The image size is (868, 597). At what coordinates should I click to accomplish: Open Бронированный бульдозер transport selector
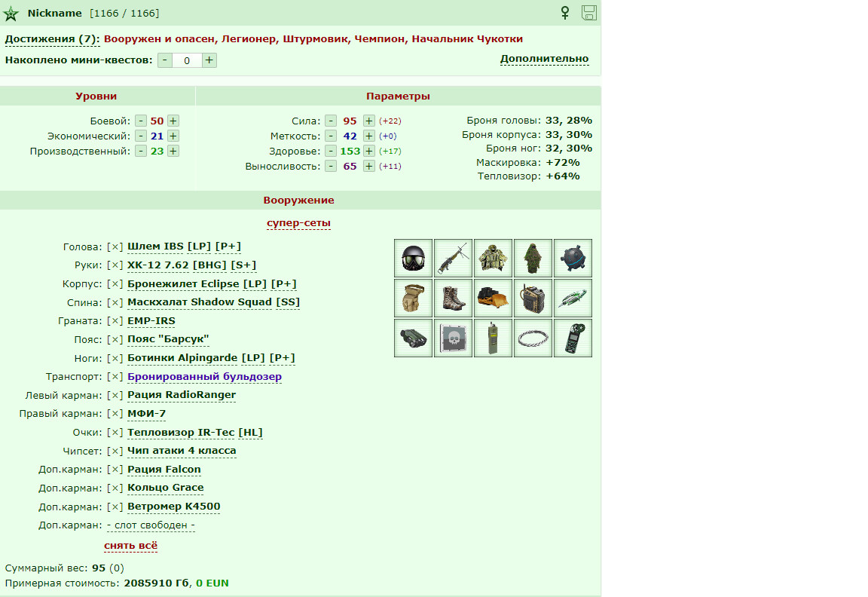tap(204, 377)
